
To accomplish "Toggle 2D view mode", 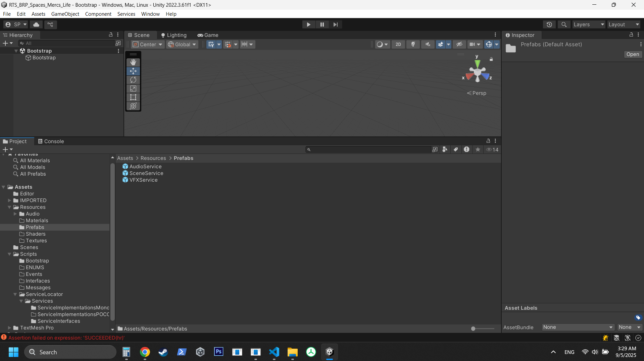I will (398, 44).
